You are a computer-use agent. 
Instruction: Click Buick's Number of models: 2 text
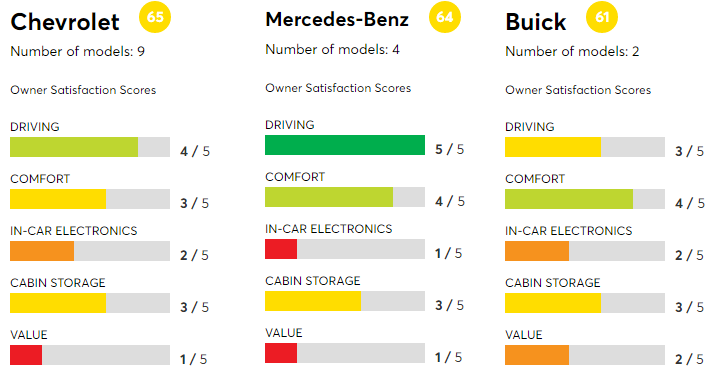click(x=572, y=51)
